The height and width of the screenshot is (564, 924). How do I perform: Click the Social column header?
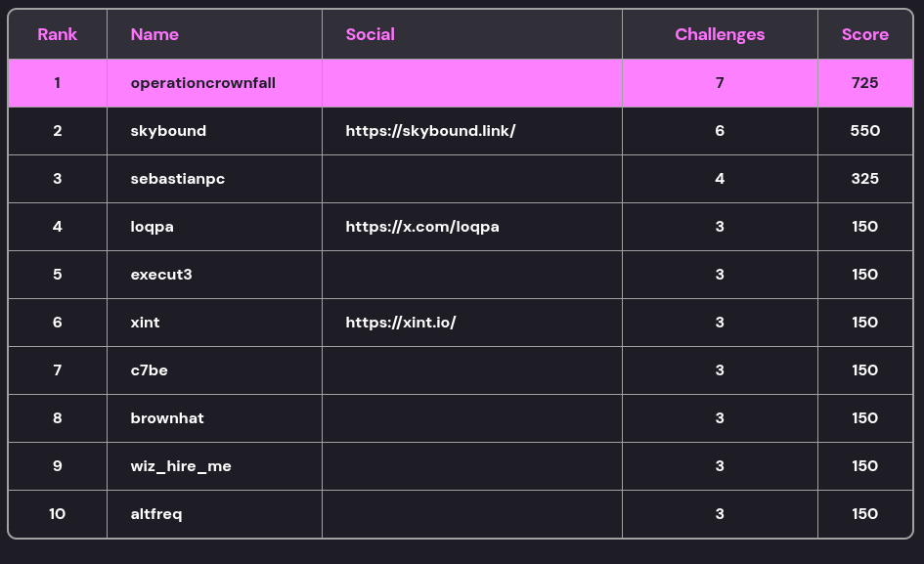pyautogui.click(x=371, y=34)
